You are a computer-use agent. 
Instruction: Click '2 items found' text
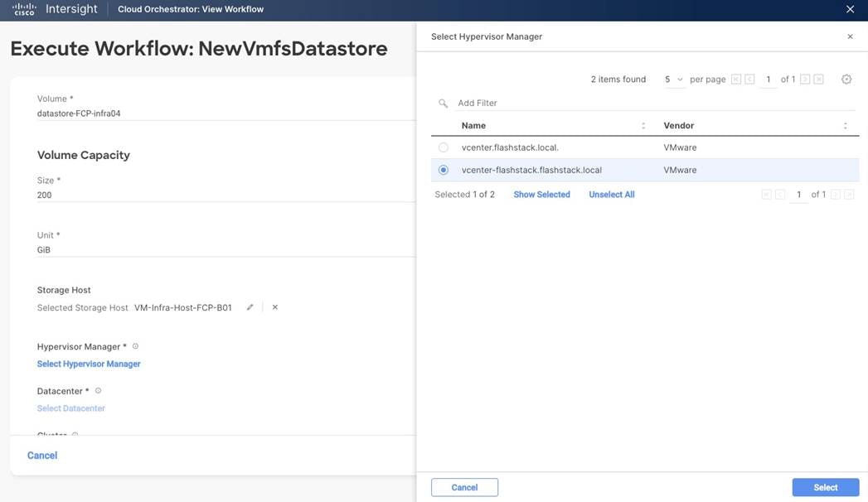(618, 79)
